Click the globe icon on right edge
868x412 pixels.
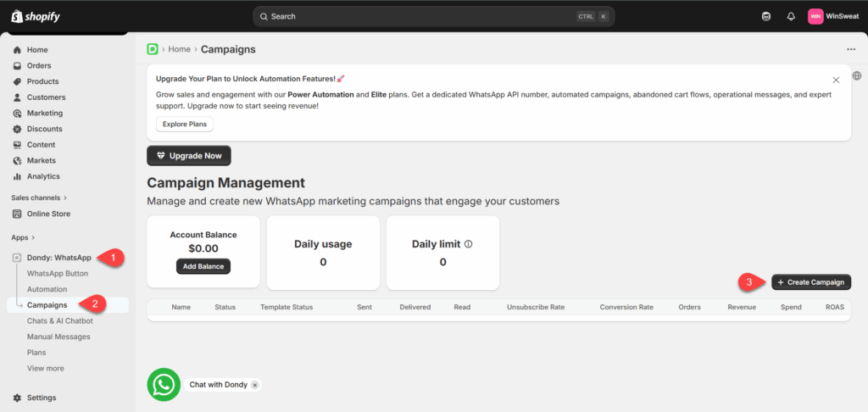tap(857, 75)
